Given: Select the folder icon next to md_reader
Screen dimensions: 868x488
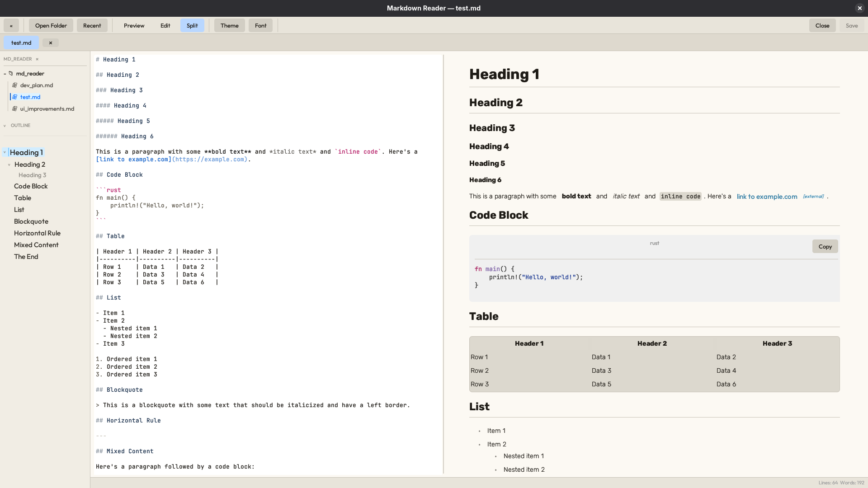Looking at the screenshot, I should 10,73.
